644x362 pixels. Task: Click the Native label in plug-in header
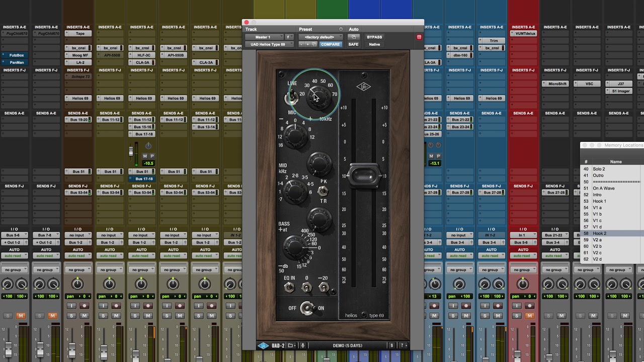click(x=374, y=44)
